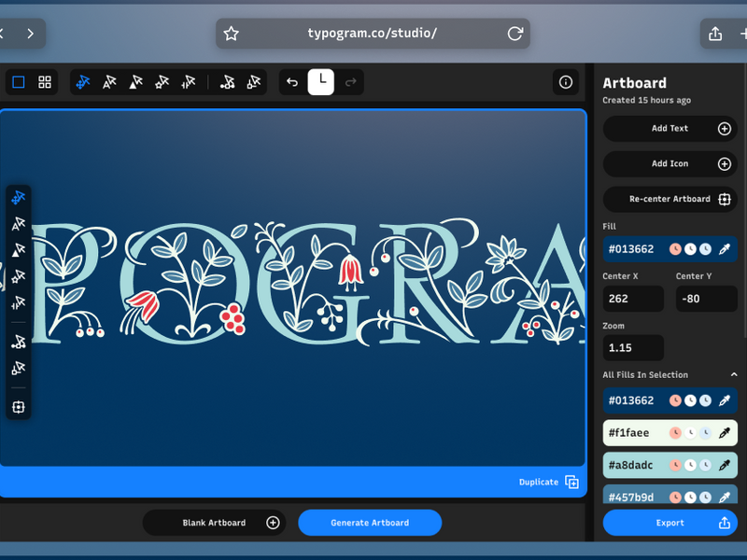Open the history clock button
Screen dimensions: 747x560
321,82
